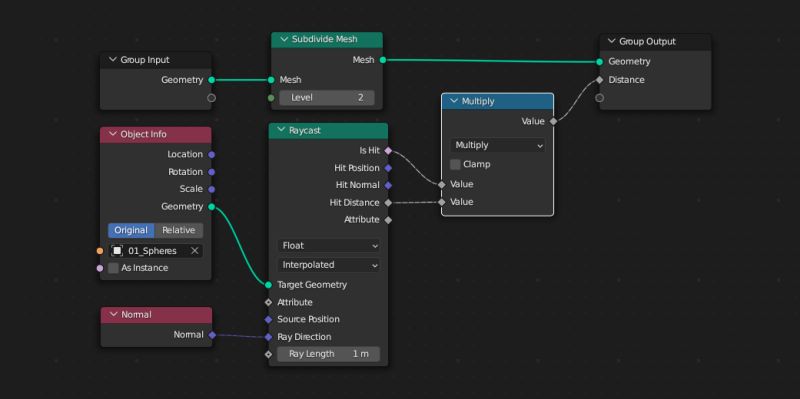Collapse the Subdivide Mesh node
Screen dimensions: 800x399
pyautogui.click(x=284, y=39)
